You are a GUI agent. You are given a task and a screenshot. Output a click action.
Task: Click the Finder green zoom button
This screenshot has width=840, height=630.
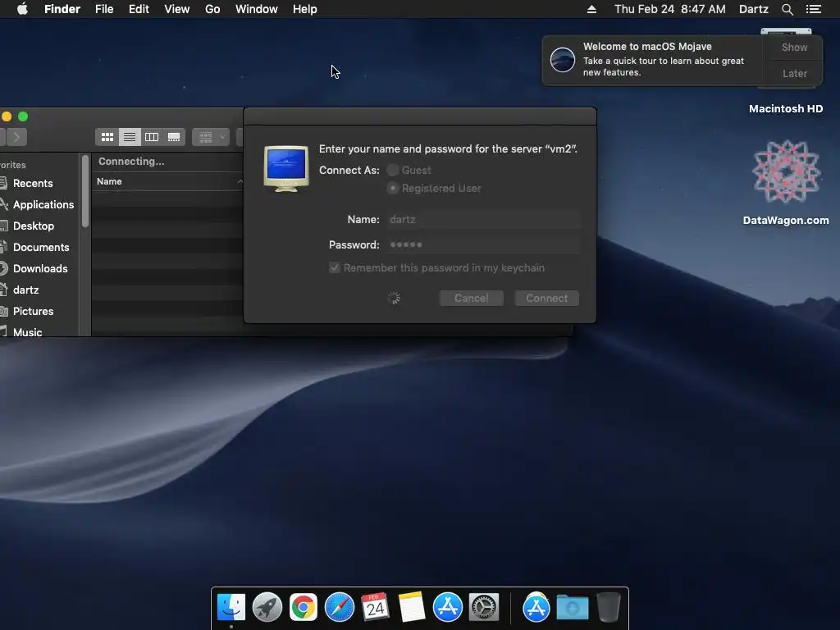click(23, 116)
